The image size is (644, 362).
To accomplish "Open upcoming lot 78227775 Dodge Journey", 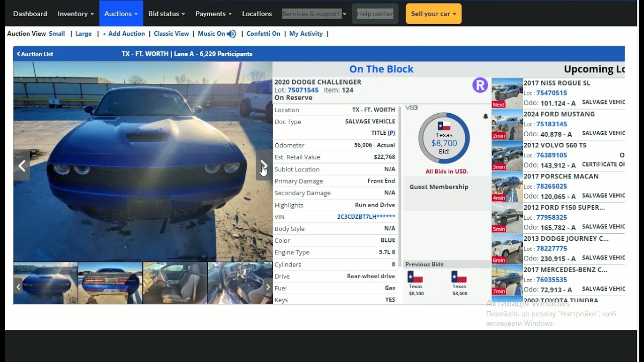I will click(x=551, y=249).
